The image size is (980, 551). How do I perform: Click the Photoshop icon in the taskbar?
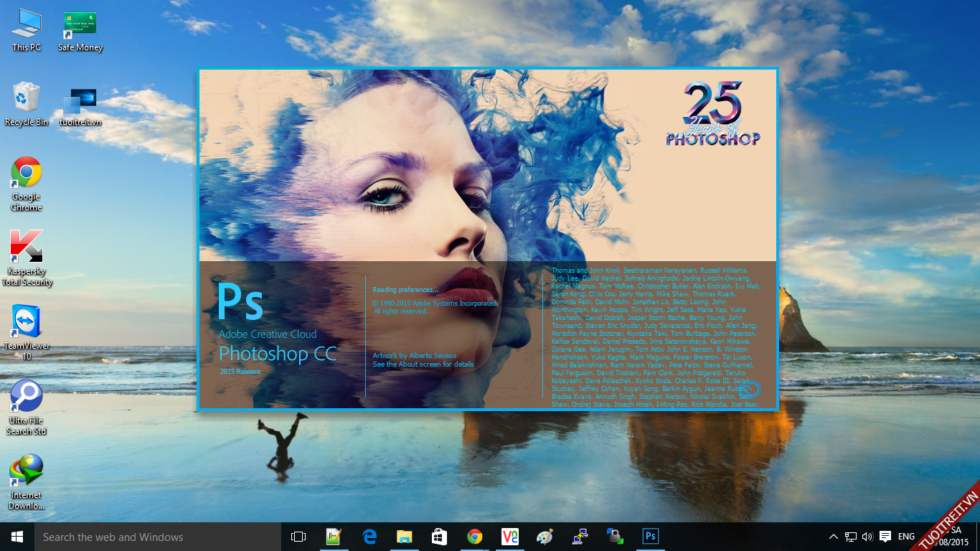point(651,537)
